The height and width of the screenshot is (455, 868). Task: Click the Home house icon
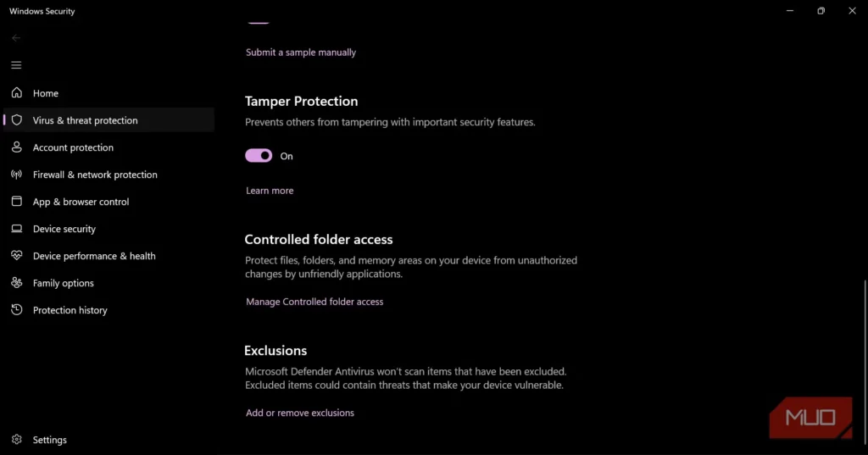[x=16, y=93]
